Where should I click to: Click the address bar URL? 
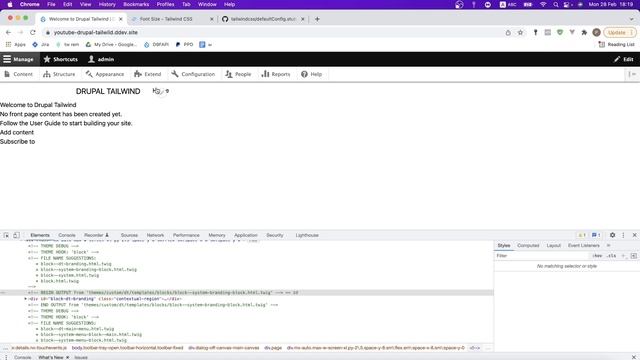96,32
